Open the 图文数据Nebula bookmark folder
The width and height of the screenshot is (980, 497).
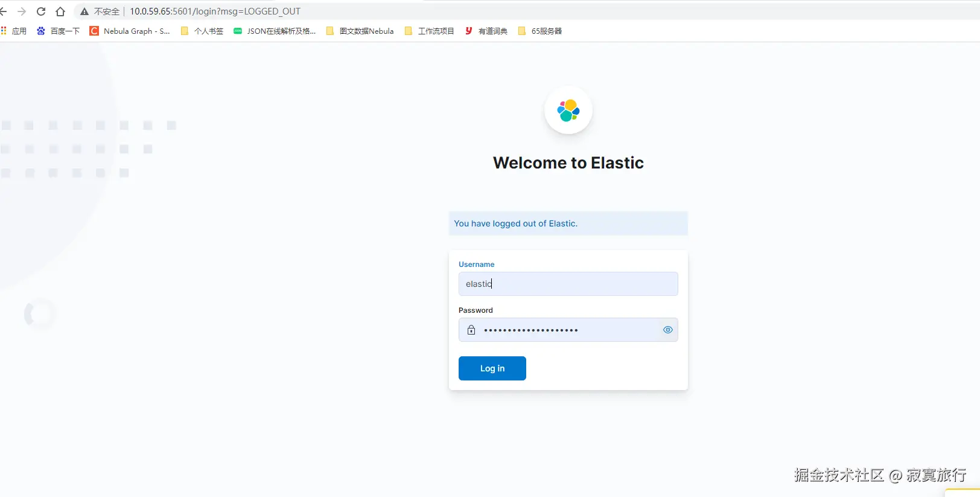coord(360,31)
